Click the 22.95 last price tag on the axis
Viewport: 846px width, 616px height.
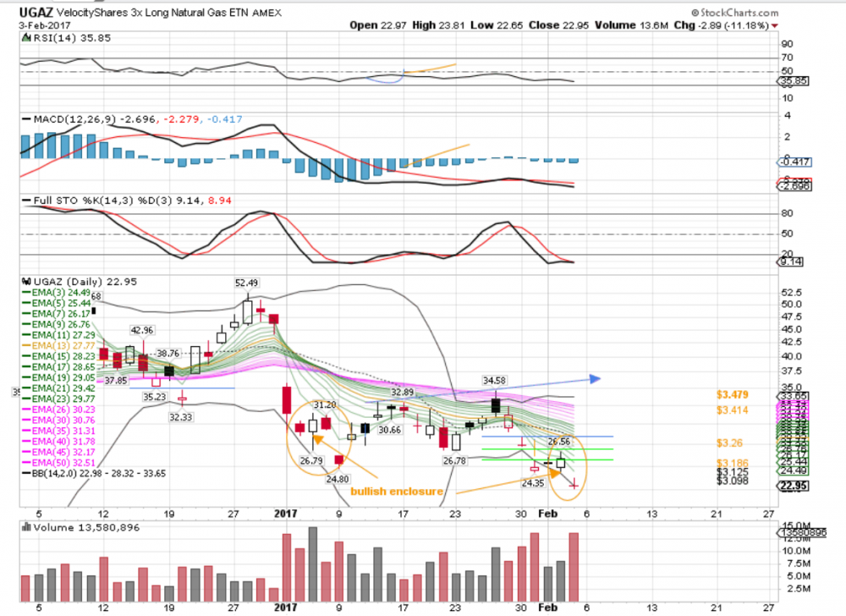tap(794, 486)
